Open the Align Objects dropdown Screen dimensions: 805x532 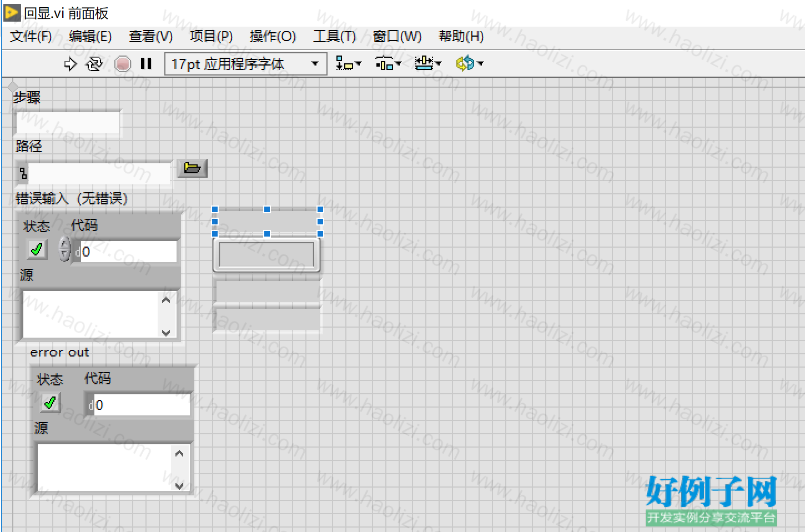(349, 64)
